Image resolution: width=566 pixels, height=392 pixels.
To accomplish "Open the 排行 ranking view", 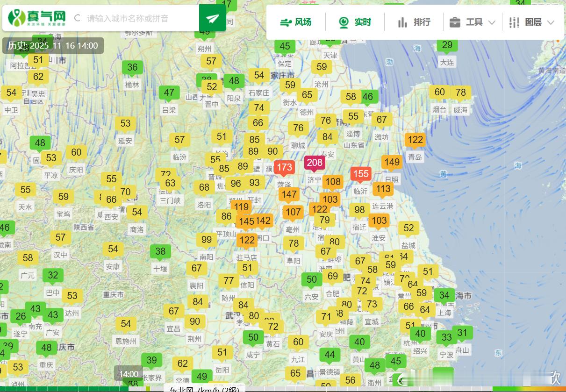I will [414, 22].
